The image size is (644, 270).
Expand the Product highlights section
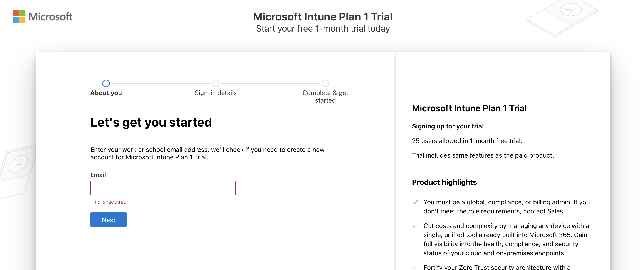(444, 182)
